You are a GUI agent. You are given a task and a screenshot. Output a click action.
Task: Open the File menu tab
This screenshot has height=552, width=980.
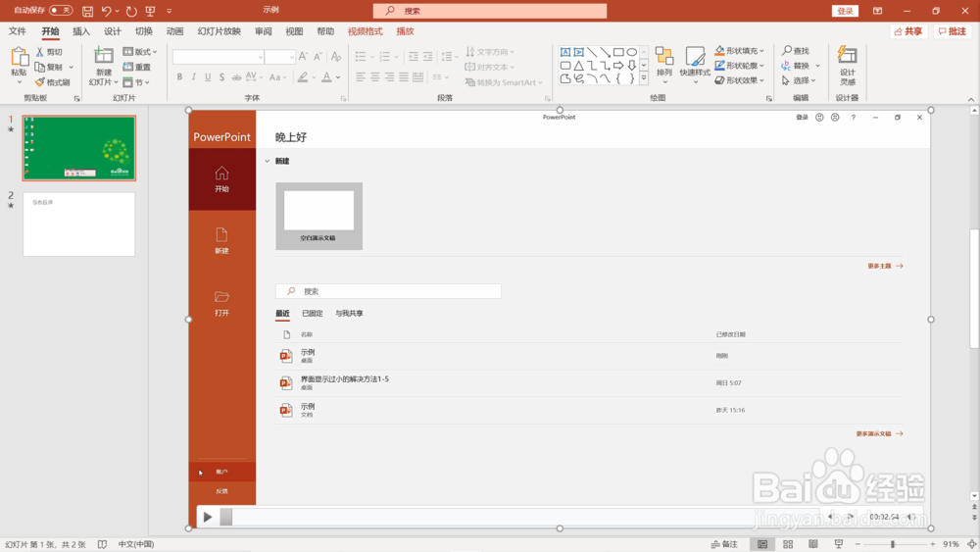[18, 31]
